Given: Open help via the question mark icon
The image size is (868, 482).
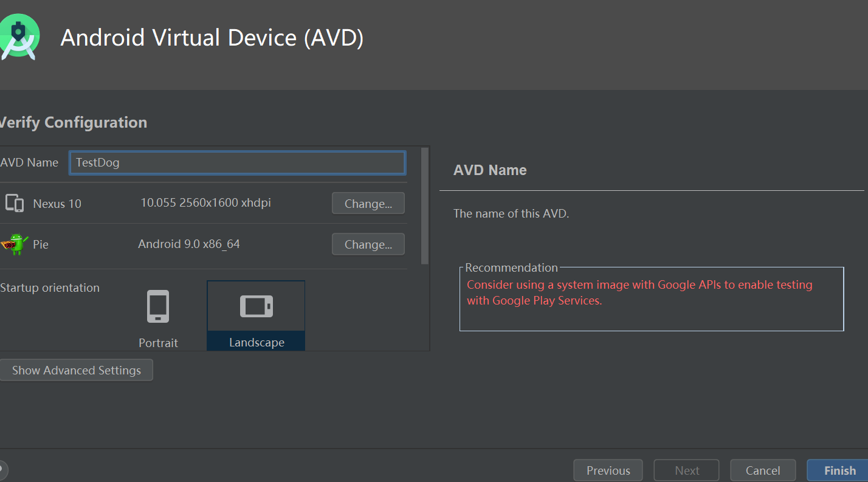Looking at the screenshot, I should (2, 470).
